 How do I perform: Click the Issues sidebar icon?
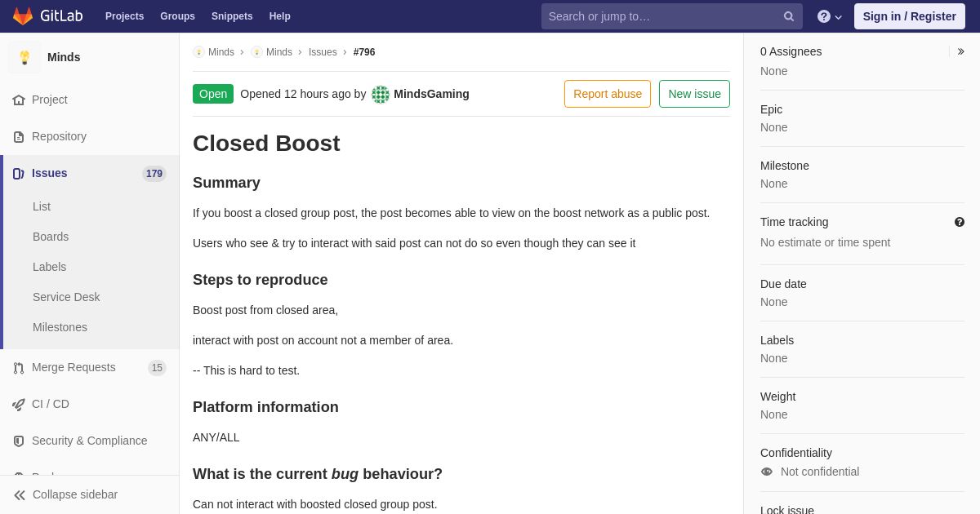(x=19, y=174)
